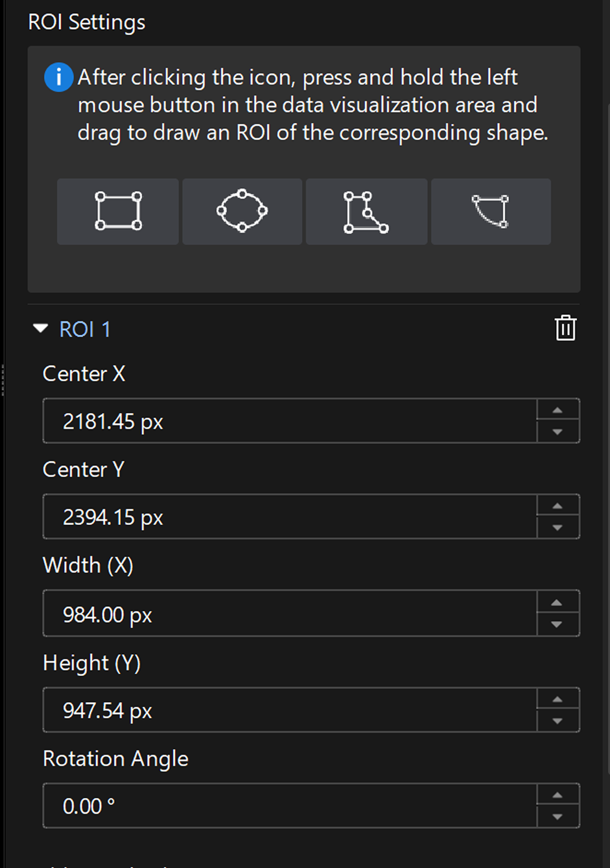Increase Rotation Angle with up arrow

558,795
